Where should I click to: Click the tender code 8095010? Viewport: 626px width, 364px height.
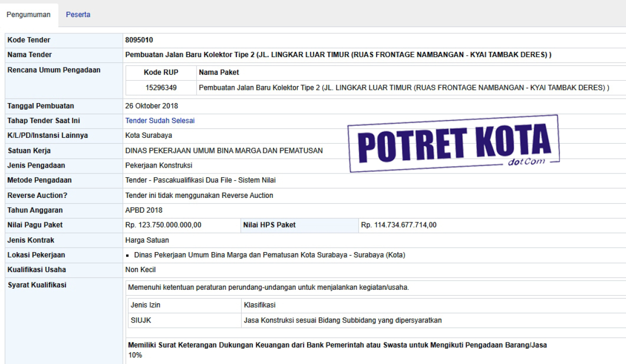coord(139,40)
